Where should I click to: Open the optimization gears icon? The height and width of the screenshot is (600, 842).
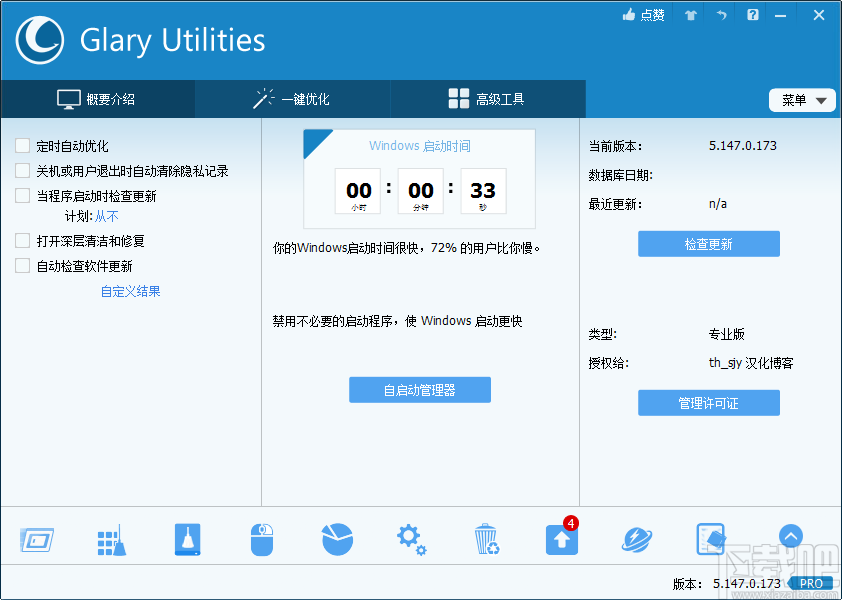[411, 538]
